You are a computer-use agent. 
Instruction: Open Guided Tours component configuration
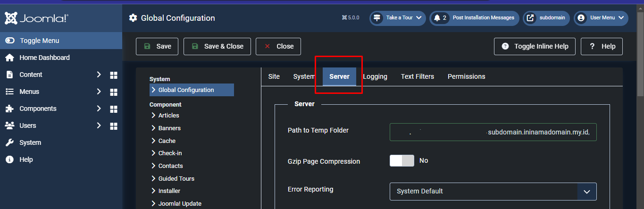click(176, 179)
